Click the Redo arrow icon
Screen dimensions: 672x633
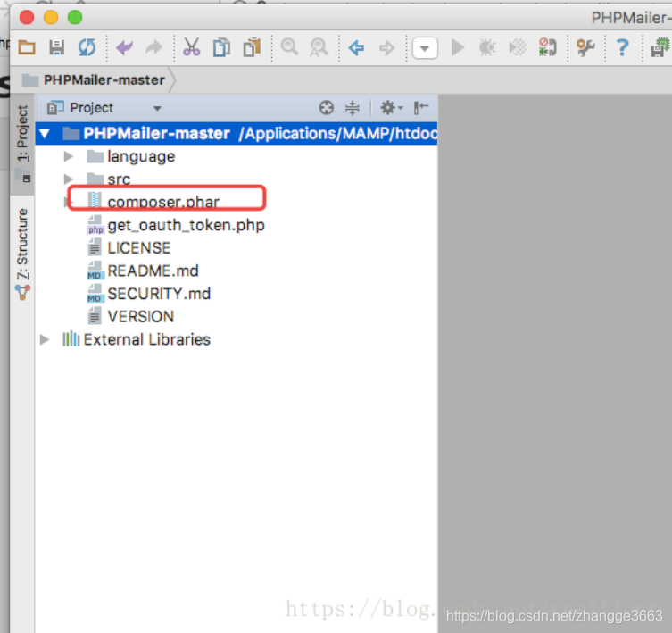pos(154,47)
